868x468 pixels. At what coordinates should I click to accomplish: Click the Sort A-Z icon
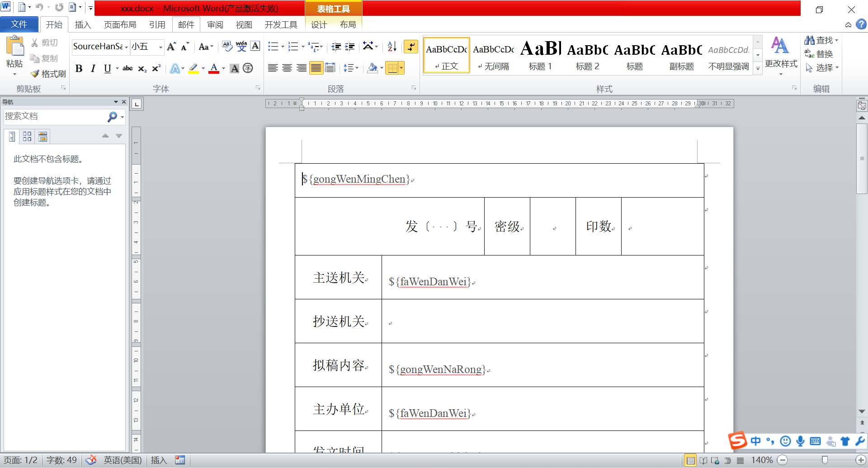[392, 46]
